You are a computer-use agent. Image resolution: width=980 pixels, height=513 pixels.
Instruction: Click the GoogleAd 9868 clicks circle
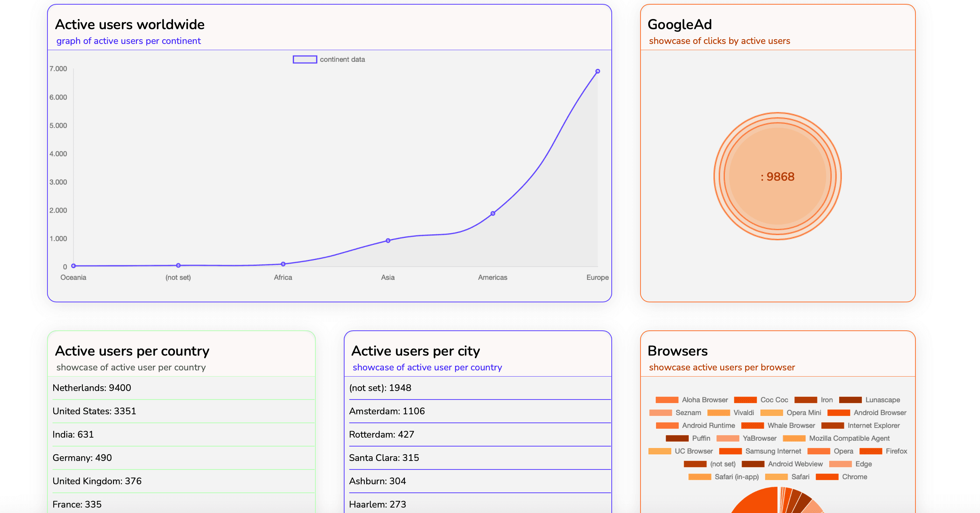click(777, 176)
